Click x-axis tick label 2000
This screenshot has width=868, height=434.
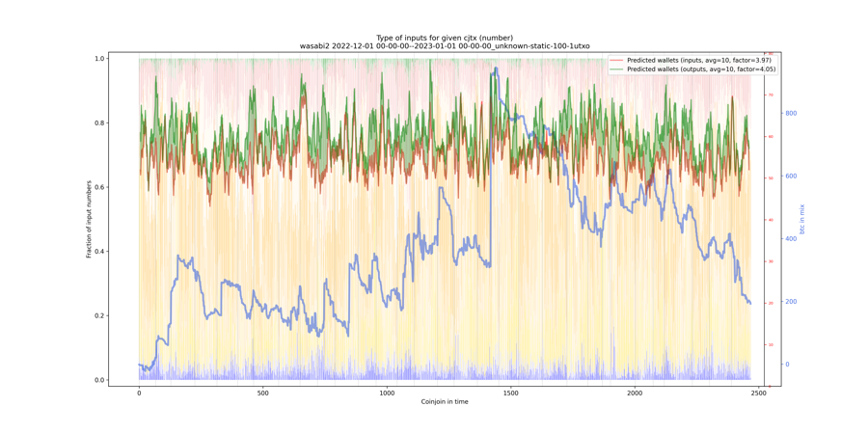click(635, 393)
